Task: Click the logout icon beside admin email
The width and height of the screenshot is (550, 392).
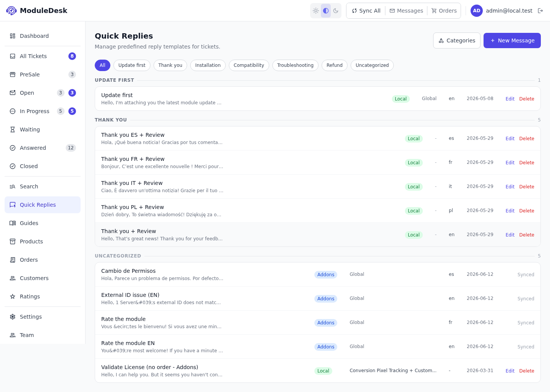Action: point(540,11)
